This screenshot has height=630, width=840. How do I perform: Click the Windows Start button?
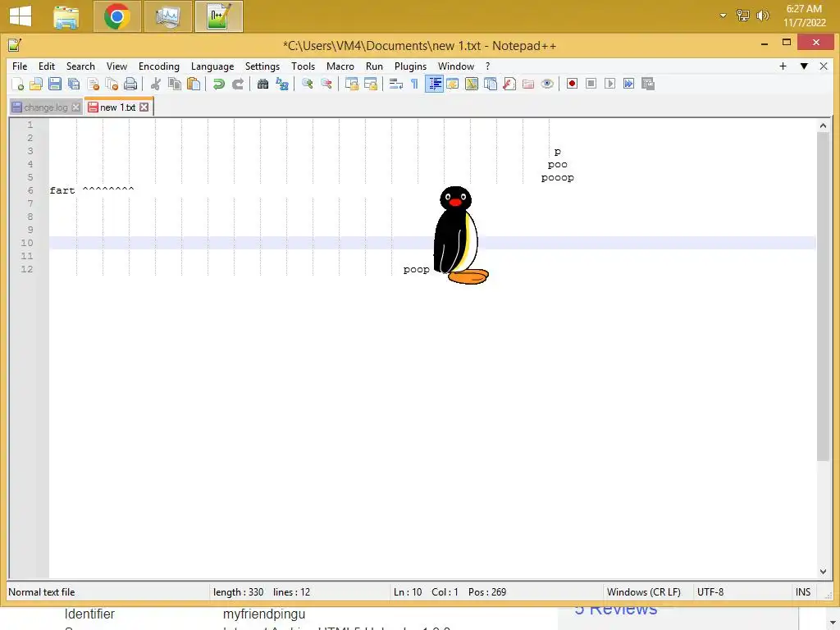(x=21, y=16)
